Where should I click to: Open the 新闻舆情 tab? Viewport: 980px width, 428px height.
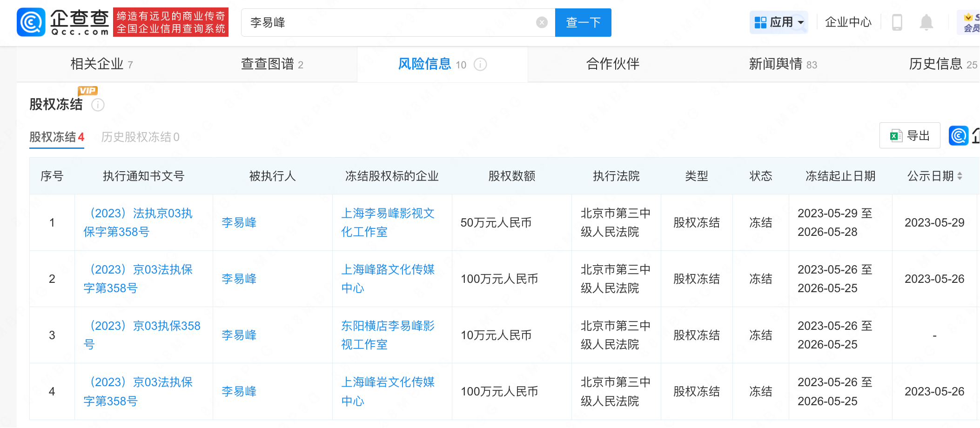coord(783,64)
